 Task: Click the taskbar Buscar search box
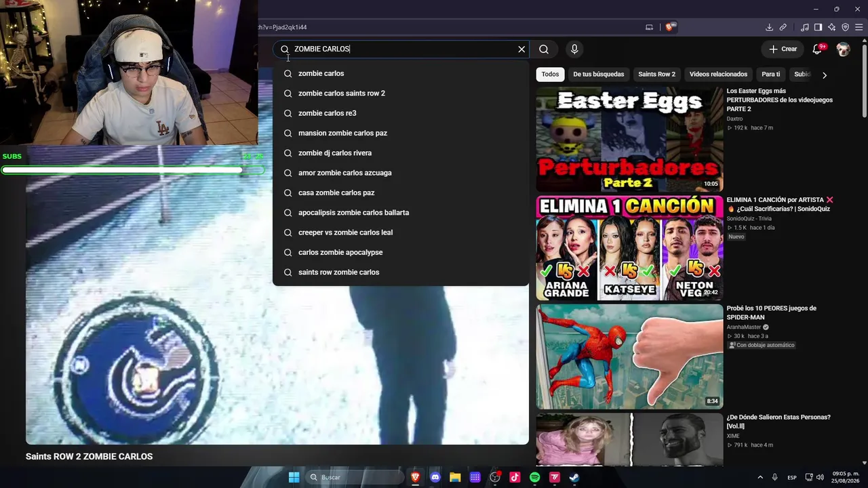(x=355, y=477)
